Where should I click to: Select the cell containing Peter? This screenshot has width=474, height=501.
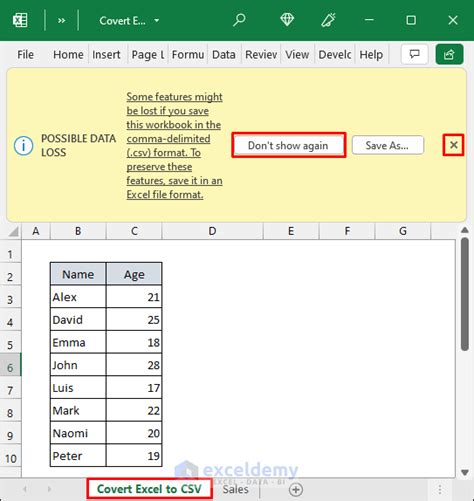coord(78,455)
